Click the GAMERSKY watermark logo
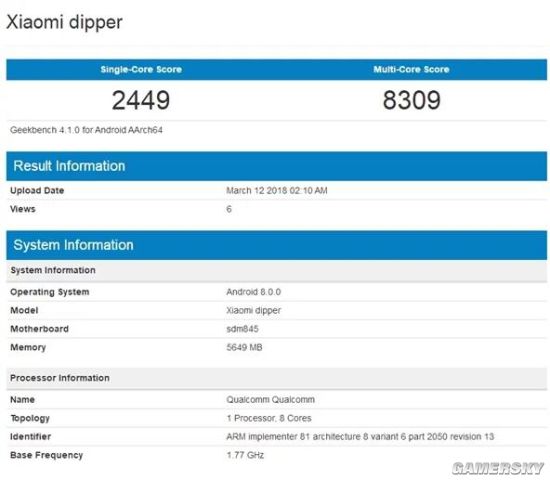This screenshot has height=480, width=550. (498, 468)
